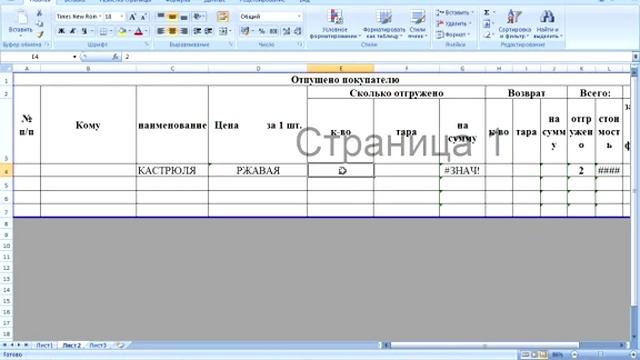Decrease the cell indent

click(x=197, y=31)
